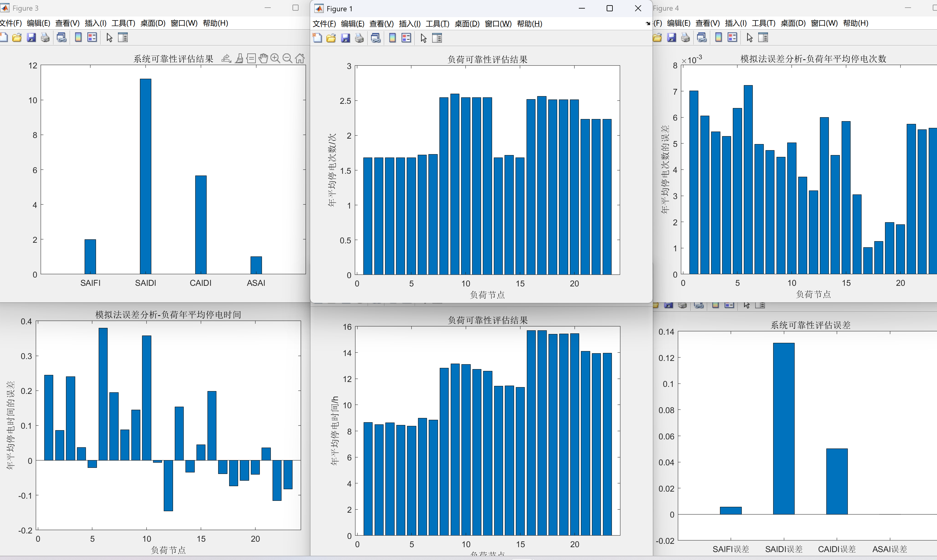Click the Link plot icon in Figure 1 toolbar

376,38
